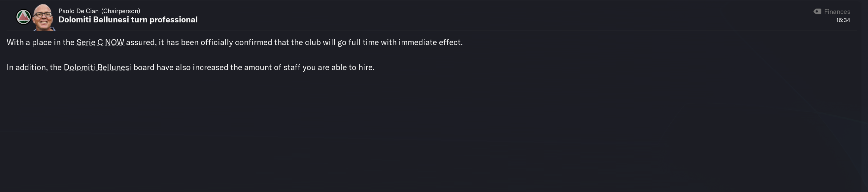This screenshot has width=868, height=192.
Task: Click the Dolomiti Bellunesi club badge icon
Action: point(23,17)
